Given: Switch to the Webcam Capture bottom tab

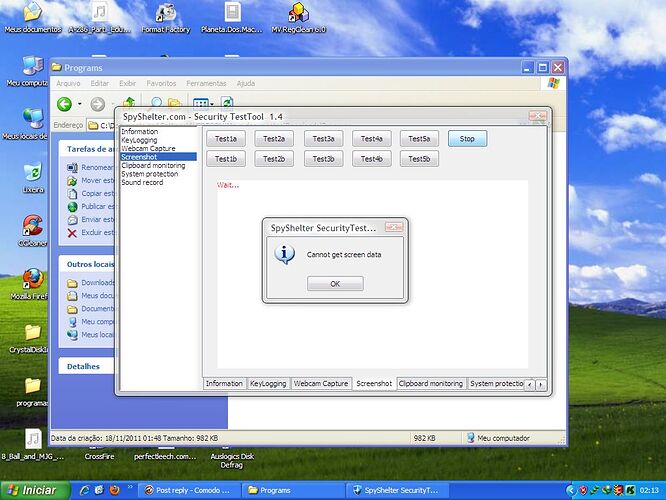Looking at the screenshot, I should tap(321, 384).
